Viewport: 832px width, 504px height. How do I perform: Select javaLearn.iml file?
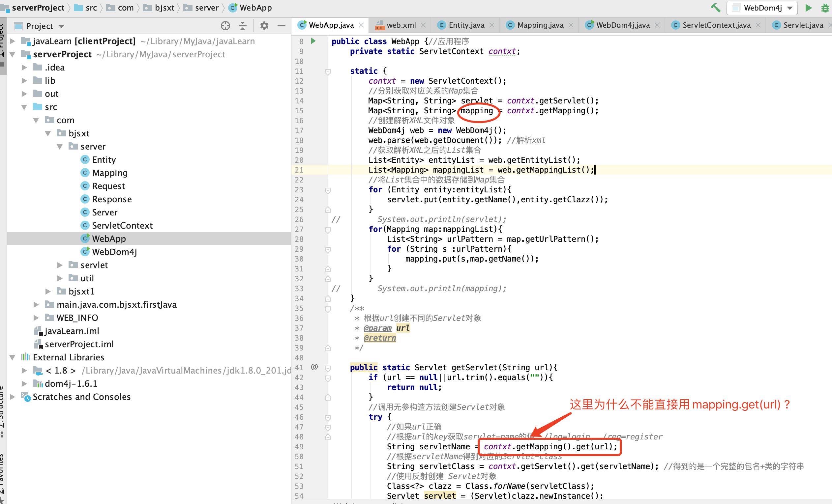72,331
